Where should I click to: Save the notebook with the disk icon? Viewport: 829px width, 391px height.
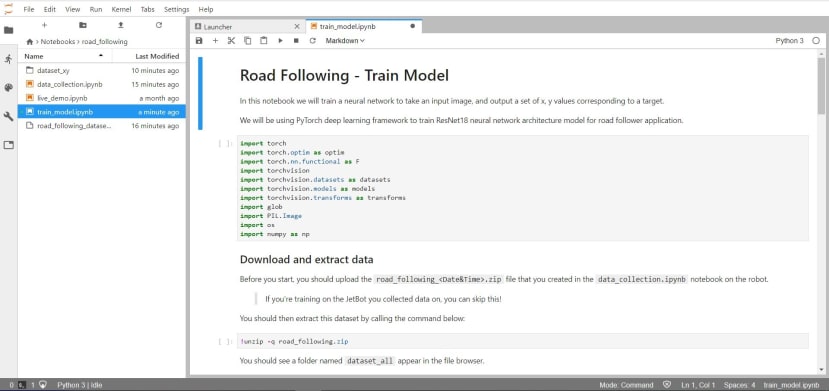(199, 41)
